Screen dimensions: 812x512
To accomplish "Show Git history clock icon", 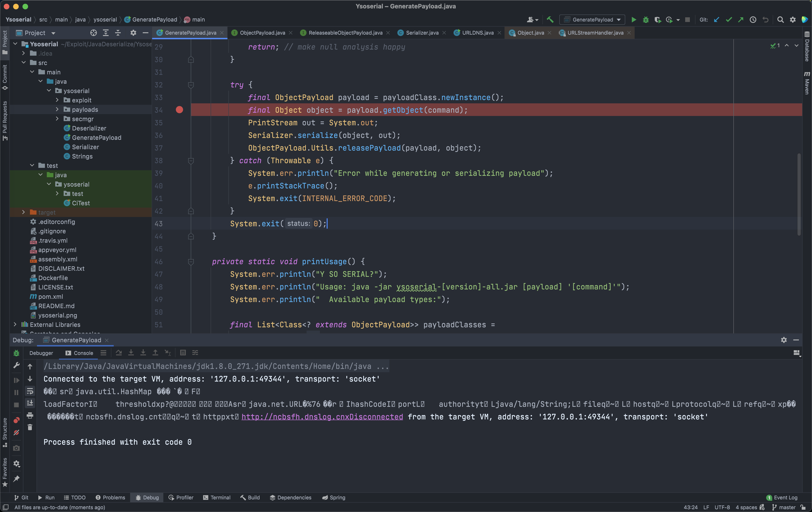I will click(x=753, y=20).
